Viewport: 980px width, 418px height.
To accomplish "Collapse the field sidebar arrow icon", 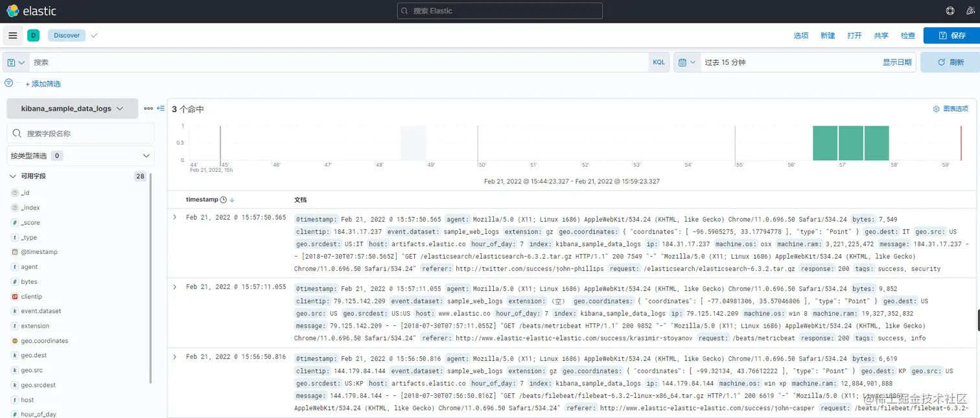I will pyautogui.click(x=161, y=108).
